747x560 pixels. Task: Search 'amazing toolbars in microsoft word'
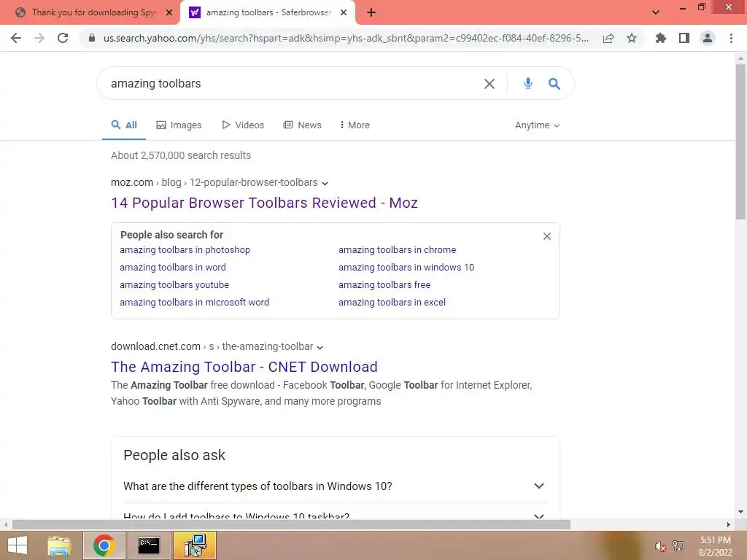(194, 303)
